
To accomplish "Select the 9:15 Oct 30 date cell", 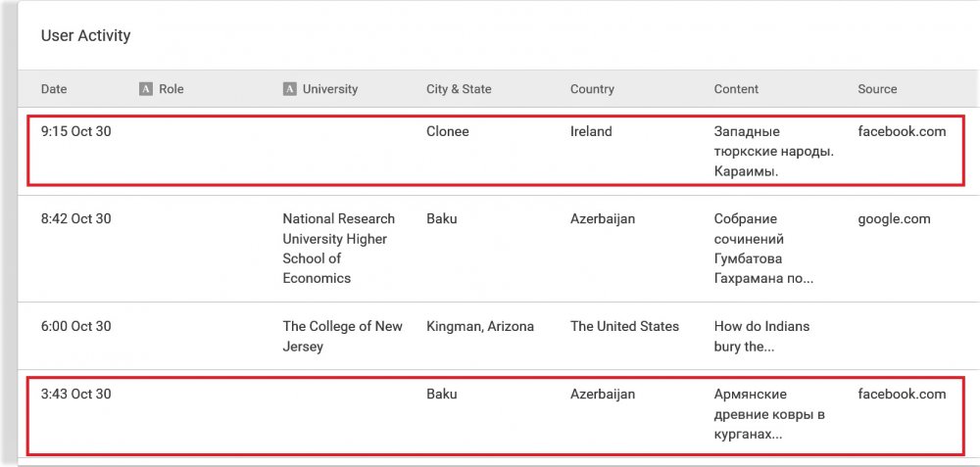I will [x=76, y=131].
